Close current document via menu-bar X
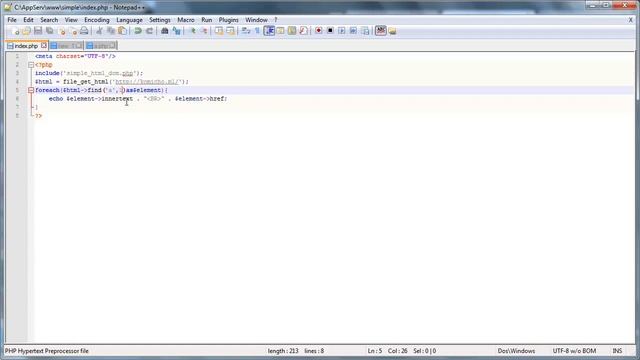640x360 pixels. (630, 20)
